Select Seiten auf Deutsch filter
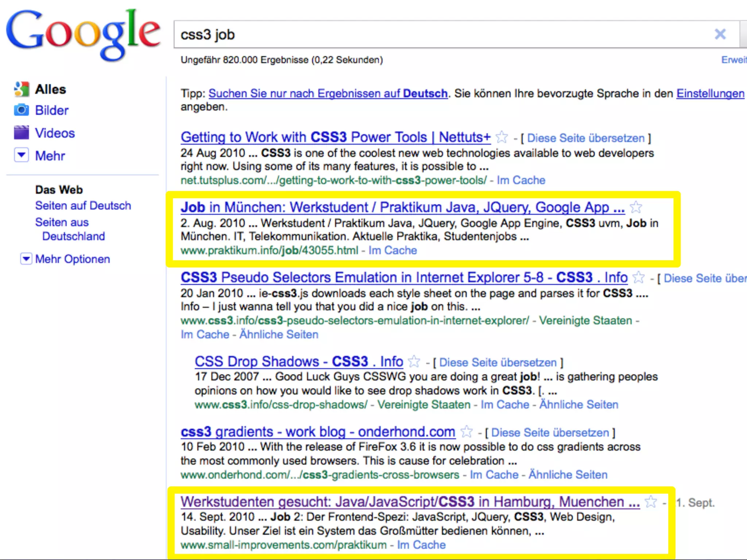The height and width of the screenshot is (560, 747). pyautogui.click(x=83, y=206)
